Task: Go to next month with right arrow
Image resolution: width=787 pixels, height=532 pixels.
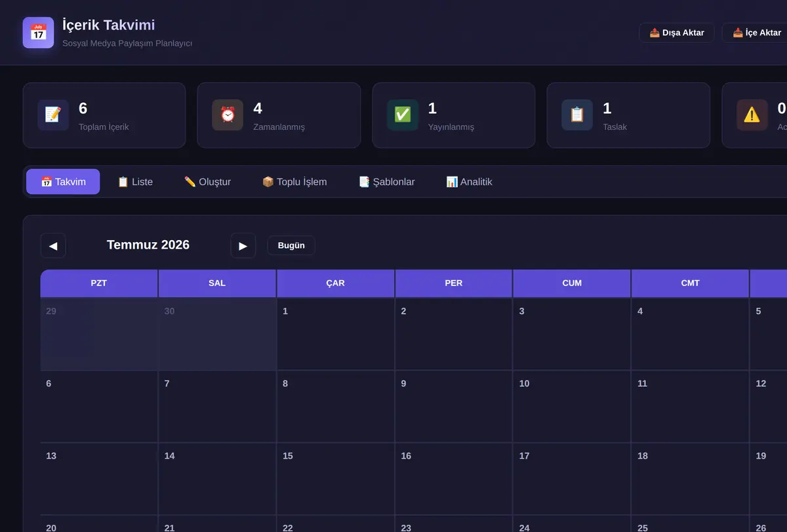Action: tap(243, 245)
